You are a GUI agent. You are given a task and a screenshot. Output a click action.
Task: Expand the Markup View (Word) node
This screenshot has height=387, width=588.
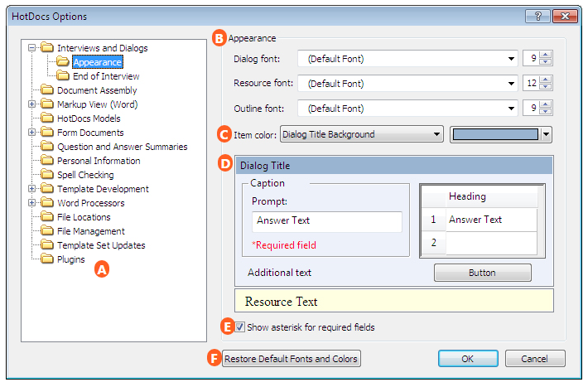(31, 104)
